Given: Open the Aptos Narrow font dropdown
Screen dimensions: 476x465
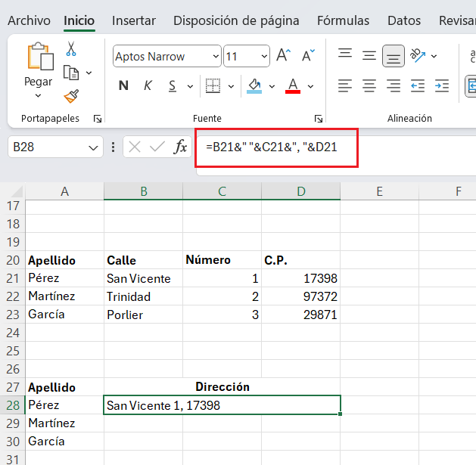Looking at the screenshot, I should click(216, 57).
